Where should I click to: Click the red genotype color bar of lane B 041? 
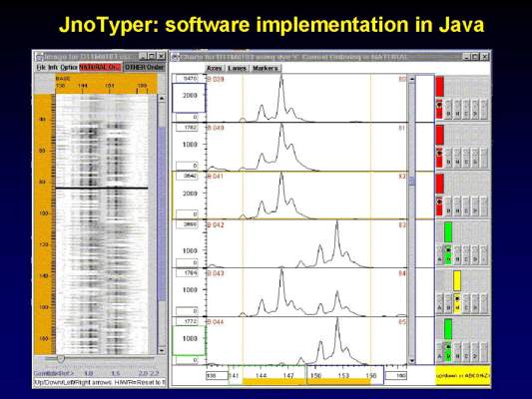pos(440,184)
